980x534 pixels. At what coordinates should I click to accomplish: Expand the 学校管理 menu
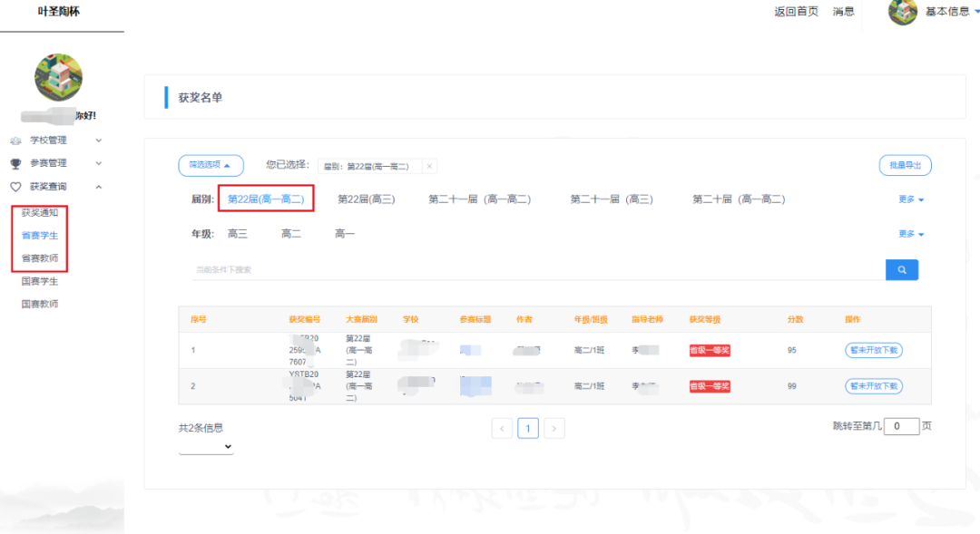click(99, 141)
